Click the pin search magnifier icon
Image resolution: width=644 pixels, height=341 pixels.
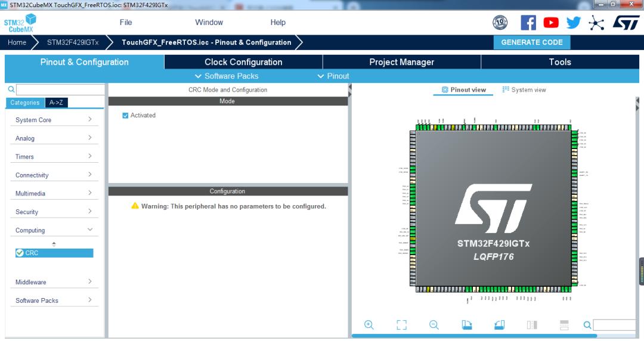tap(587, 325)
